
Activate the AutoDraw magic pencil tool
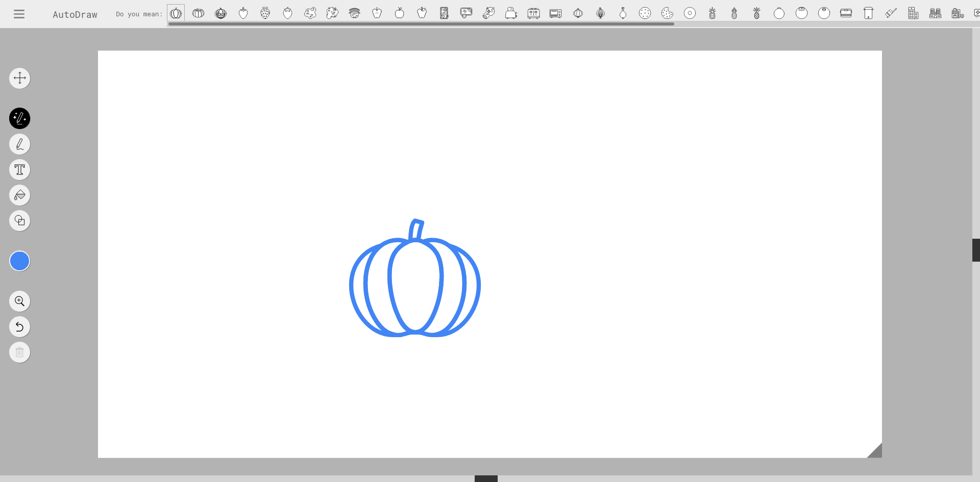click(x=19, y=118)
